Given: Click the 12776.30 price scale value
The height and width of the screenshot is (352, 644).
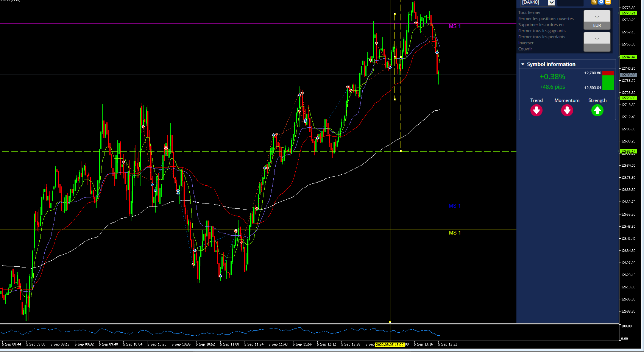Looking at the screenshot, I should pyautogui.click(x=628, y=8).
